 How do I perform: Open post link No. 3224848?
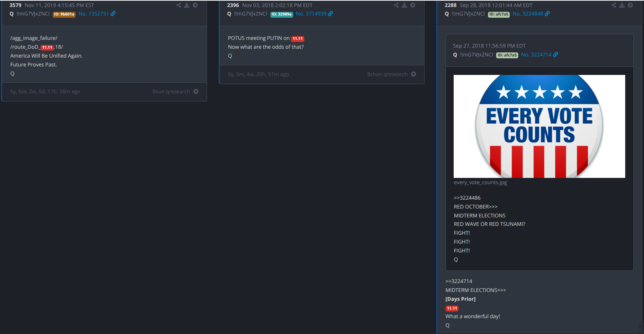click(528, 14)
